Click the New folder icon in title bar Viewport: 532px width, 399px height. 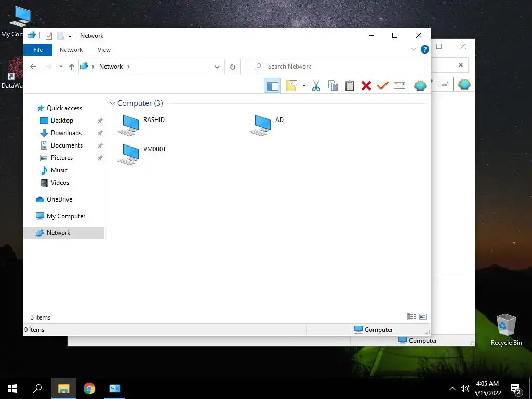pyautogui.click(x=60, y=36)
